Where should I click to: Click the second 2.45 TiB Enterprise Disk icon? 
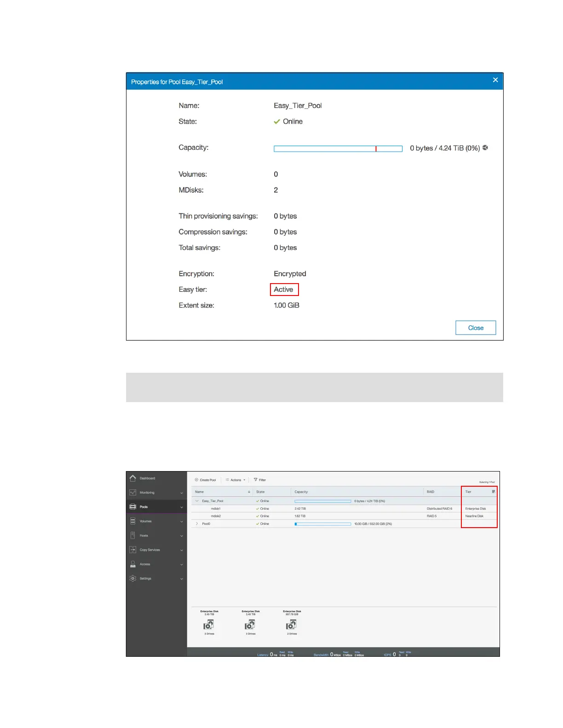coord(250,625)
